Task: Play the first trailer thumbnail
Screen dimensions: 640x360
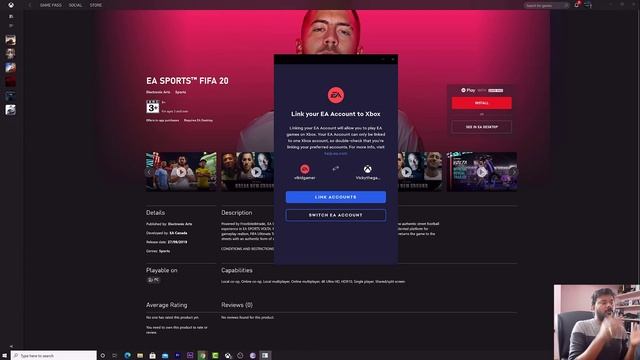Action: (181, 172)
